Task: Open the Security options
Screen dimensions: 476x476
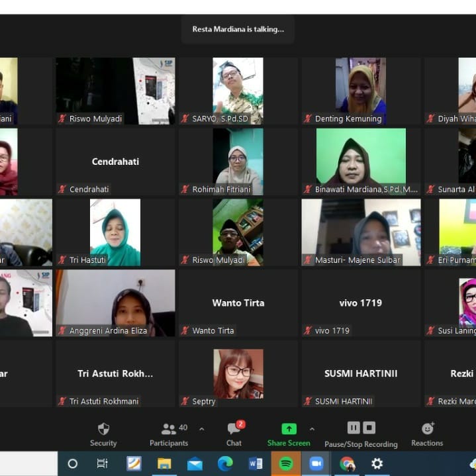Action: pyautogui.click(x=103, y=434)
